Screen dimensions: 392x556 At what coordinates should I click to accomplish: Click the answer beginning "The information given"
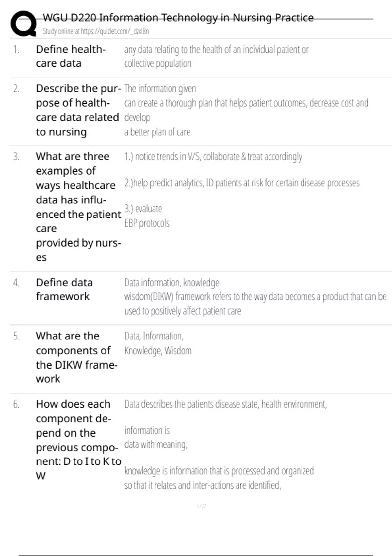pos(160,89)
